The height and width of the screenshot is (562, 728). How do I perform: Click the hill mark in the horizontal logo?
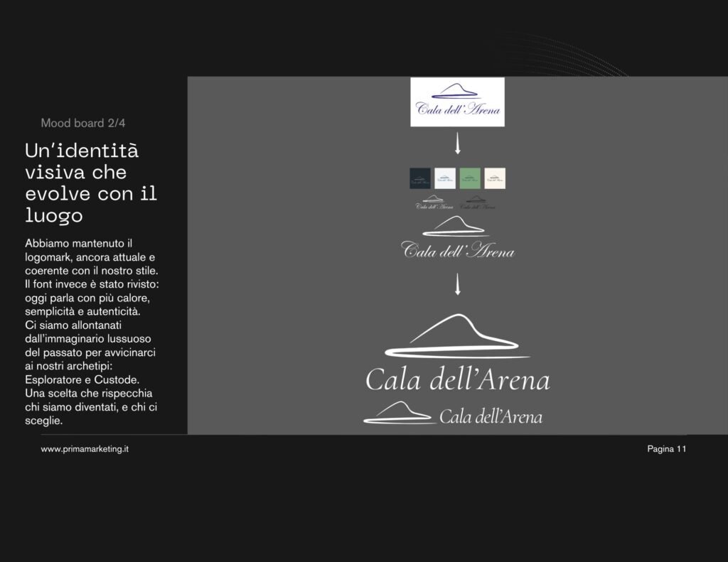[398, 414]
